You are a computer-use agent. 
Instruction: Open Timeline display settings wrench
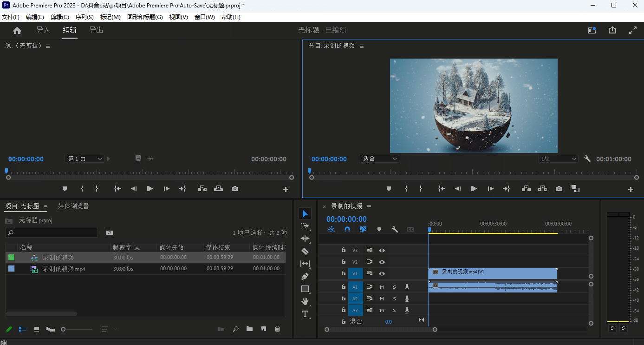(x=395, y=229)
